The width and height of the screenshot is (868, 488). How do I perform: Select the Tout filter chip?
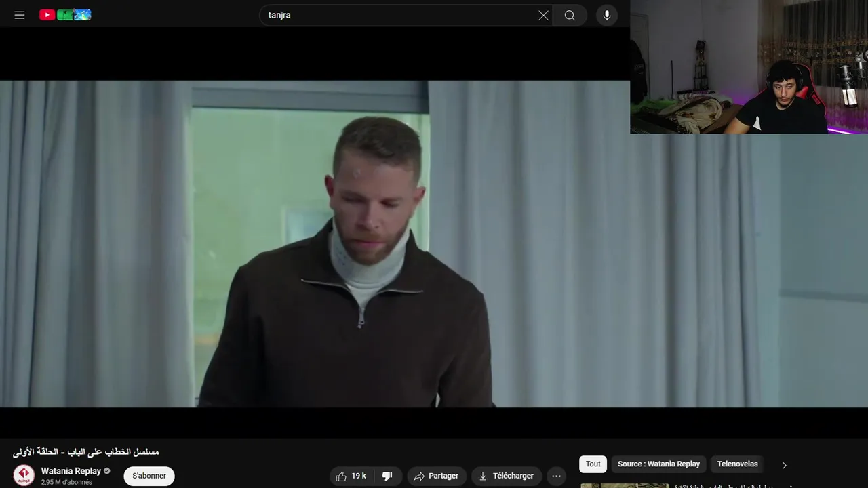click(593, 464)
